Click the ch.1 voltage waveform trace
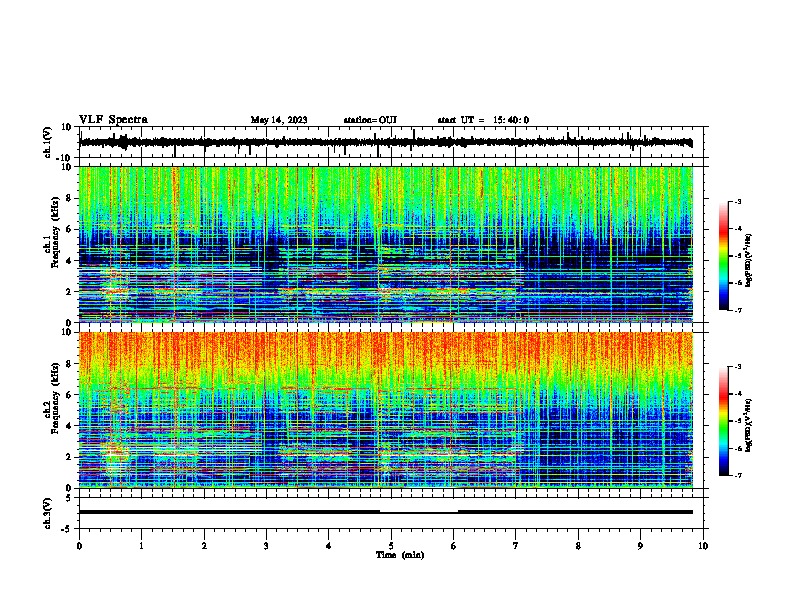 (x=385, y=142)
